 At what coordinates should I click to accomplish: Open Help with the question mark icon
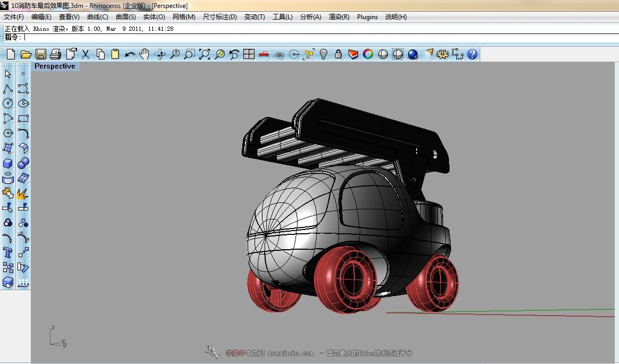coord(472,54)
